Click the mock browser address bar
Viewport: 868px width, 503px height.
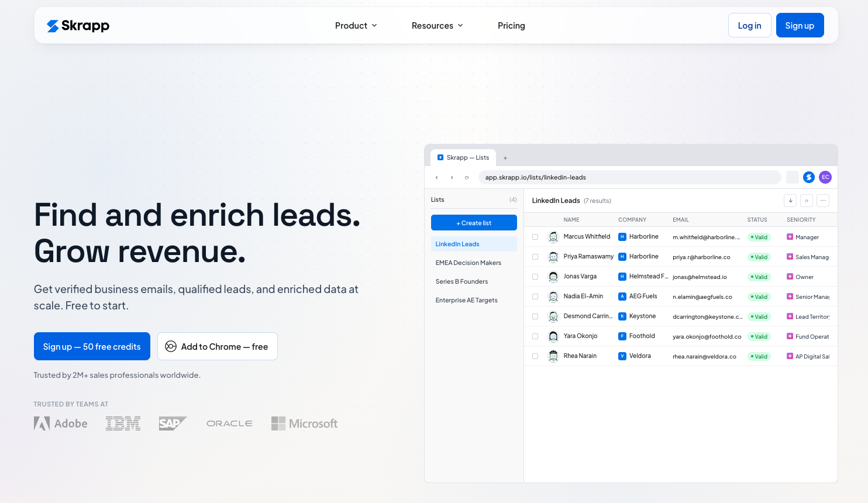[629, 177]
